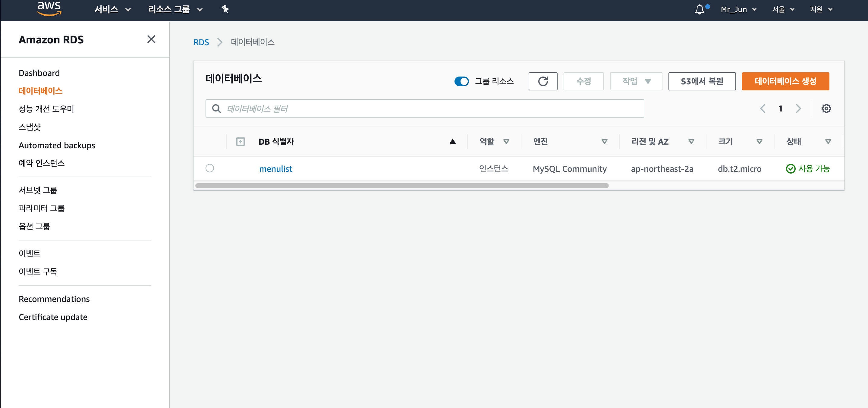The width and height of the screenshot is (868, 408).
Task: Click the AWS logo home icon
Action: [49, 9]
